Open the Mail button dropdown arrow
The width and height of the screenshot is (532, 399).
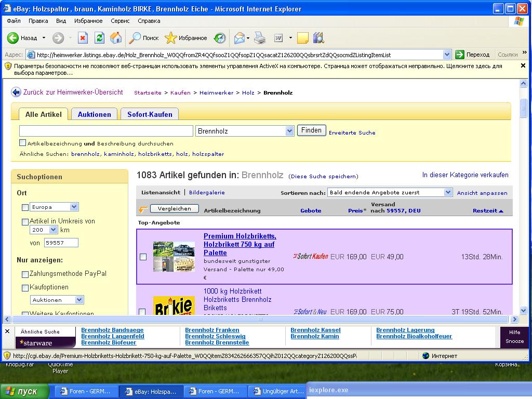[248, 37]
